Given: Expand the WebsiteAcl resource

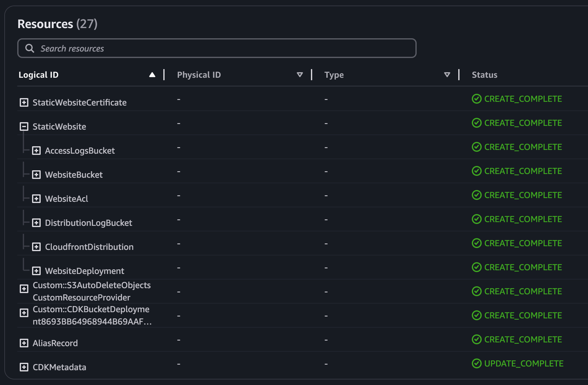Looking at the screenshot, I should pyautogui.click(x=36, y=199).
